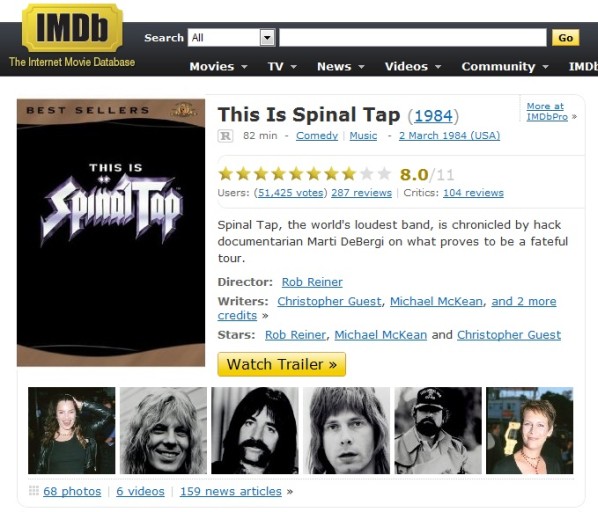The width and height of the screenshot is (598, 512).
Task: Open the Rob Reiner director link
Action: click(x=312, y=282)
